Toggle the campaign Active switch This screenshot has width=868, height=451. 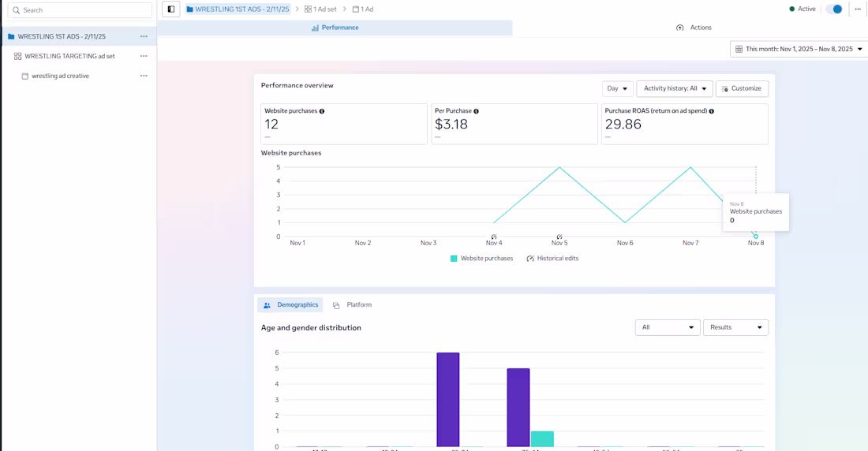click(834, 9)
